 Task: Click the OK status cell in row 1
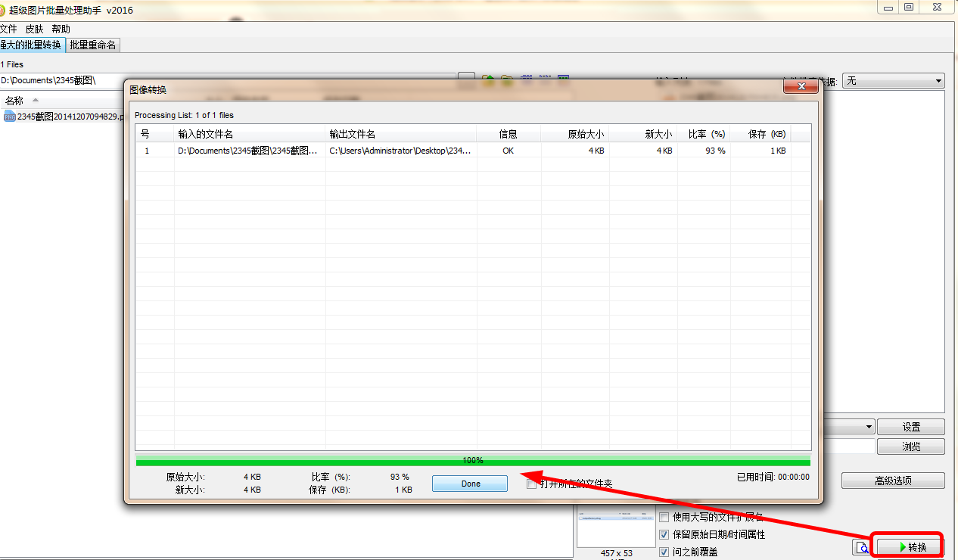[x=508, y=151]
